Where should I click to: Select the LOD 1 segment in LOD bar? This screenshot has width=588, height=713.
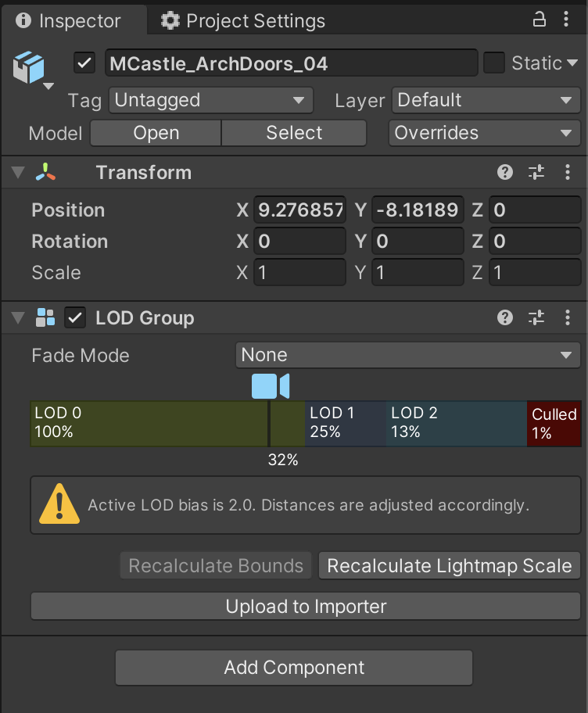click(x=345, y=423)
